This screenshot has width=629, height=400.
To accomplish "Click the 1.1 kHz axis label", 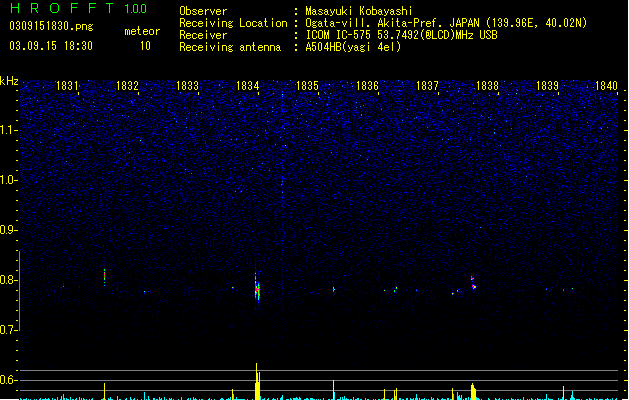I will 9,130.
